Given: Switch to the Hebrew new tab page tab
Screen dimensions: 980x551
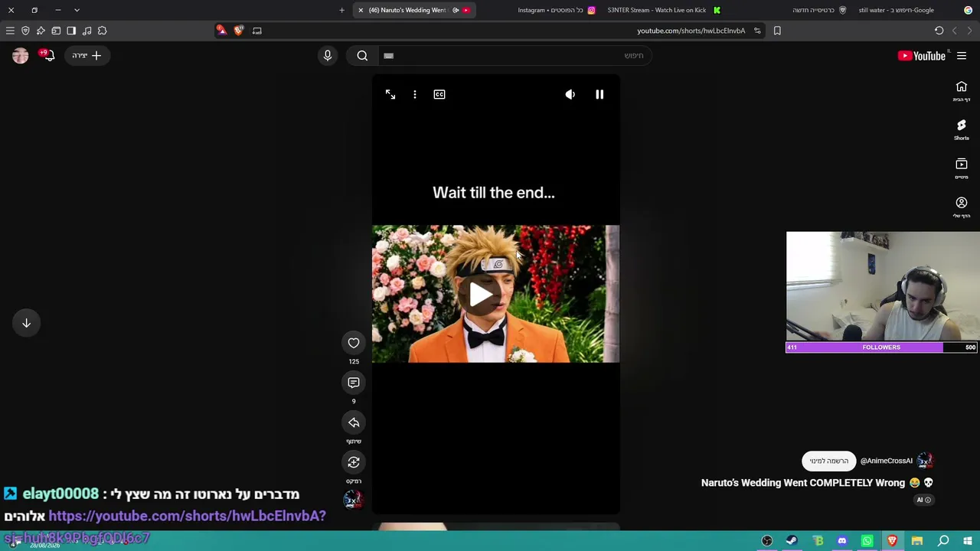Looking at the screenshot, I should pos(819,10).
